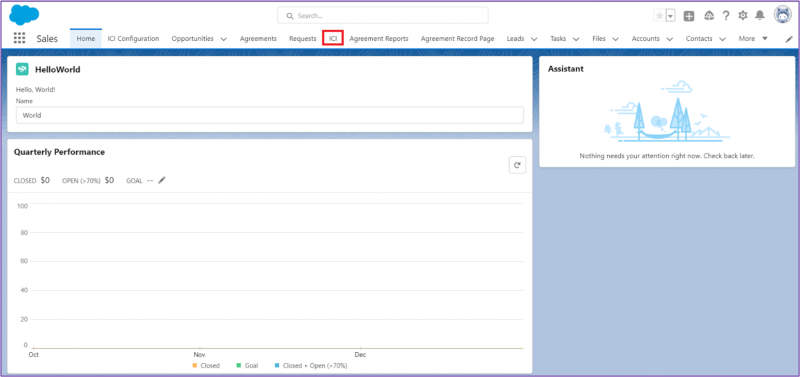Click the Dec axis label on chart
800x377 pixels.
[x=361, y=355]
